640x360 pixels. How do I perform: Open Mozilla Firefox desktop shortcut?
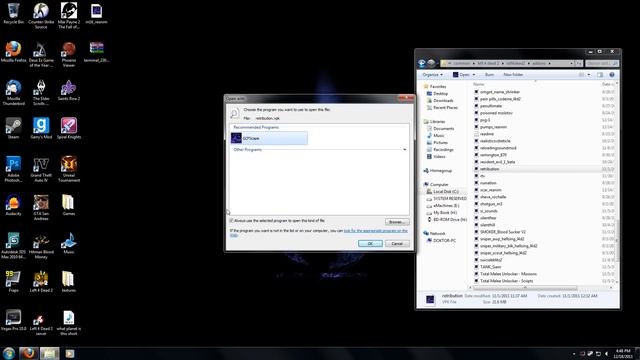pos(13,52)
